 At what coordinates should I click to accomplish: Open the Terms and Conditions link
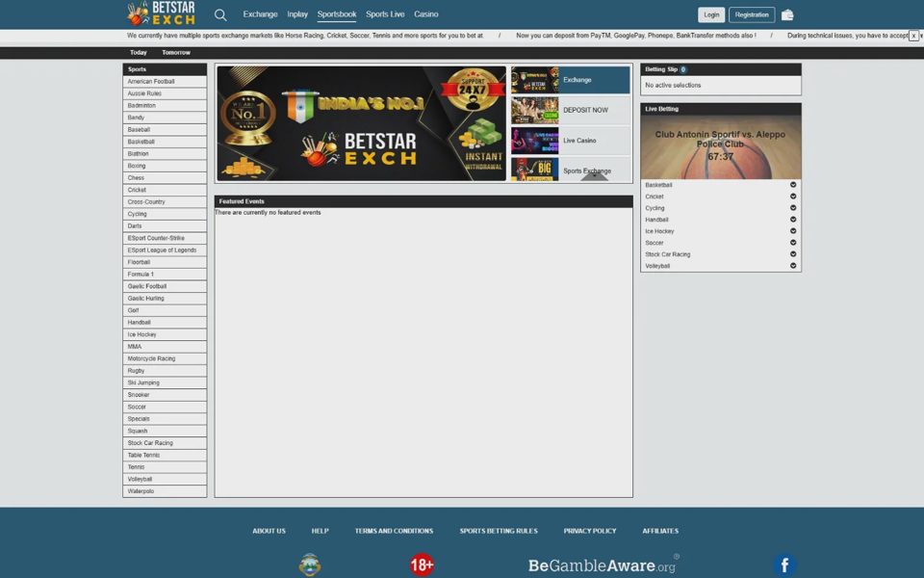tap(394, 531)
